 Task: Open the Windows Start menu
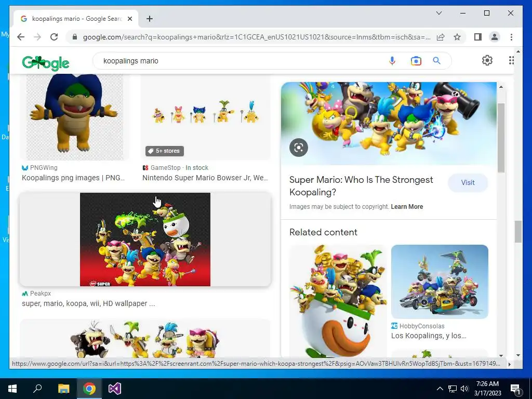point(12,389)
